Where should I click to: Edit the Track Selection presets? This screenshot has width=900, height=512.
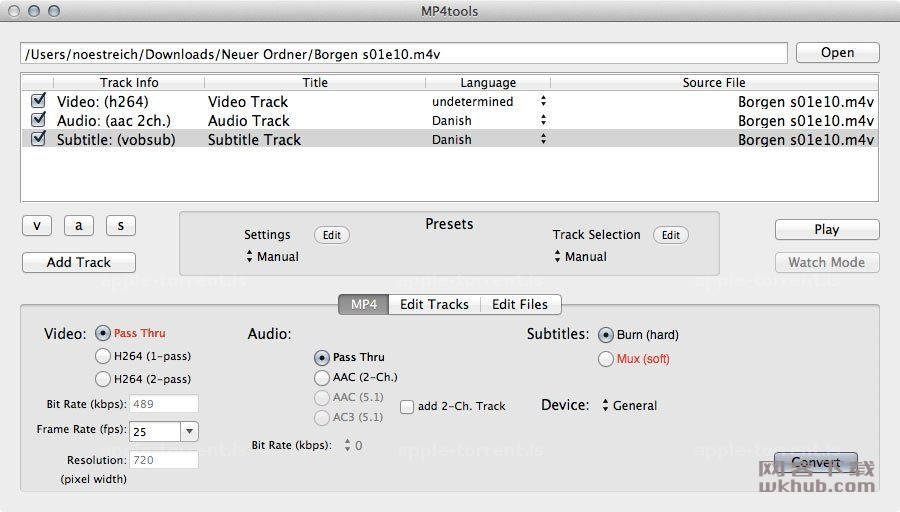[x=670, y=235]
